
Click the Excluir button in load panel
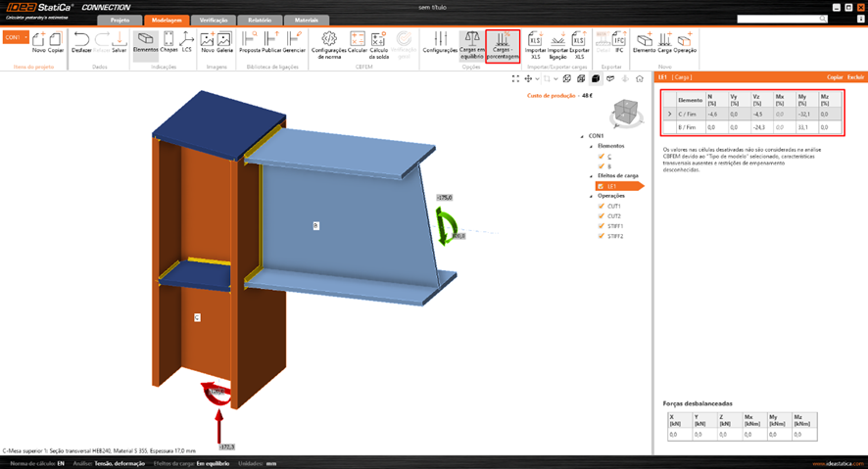click(855, 76)
